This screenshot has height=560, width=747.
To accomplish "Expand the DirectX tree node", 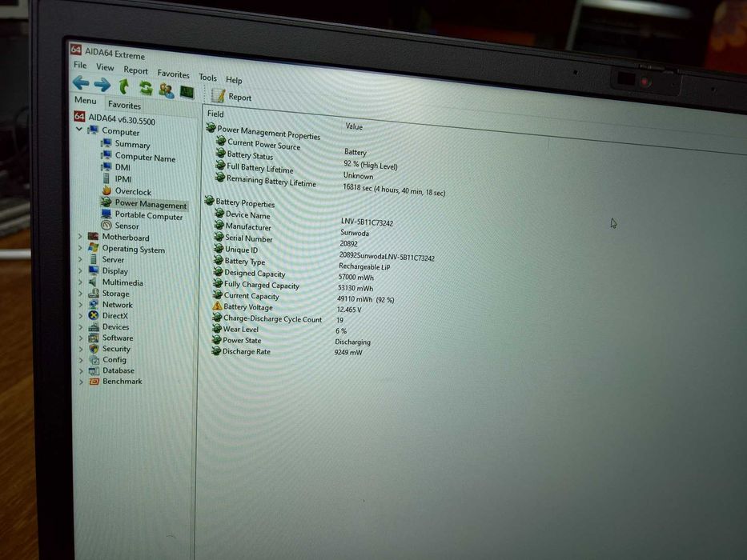I will click(x=80, y=315).
